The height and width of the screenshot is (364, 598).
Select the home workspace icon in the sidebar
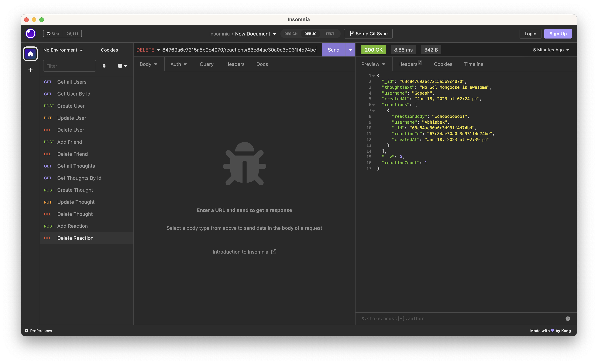(30, 54)
